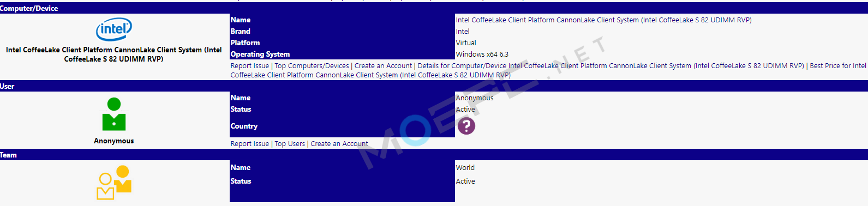Click the yellow team members icon
The width and height of the screenshot is (868, 206).
114,183
